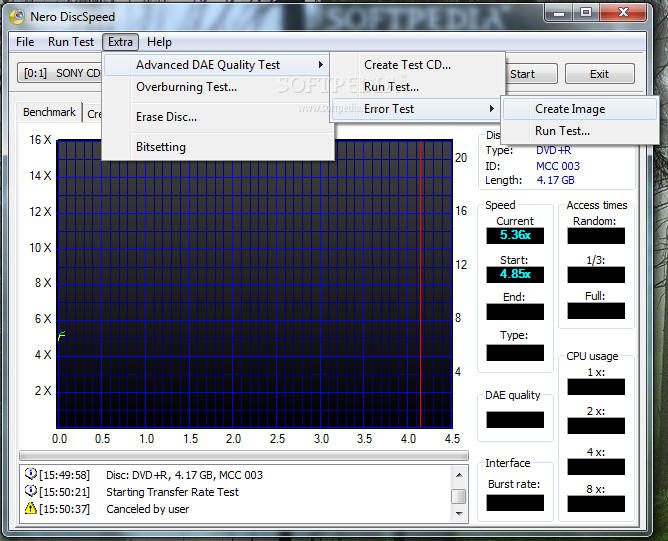
Task: Click the 'Disc: DVD+R, 4.17 GB' log line
Action: (184, 475)
